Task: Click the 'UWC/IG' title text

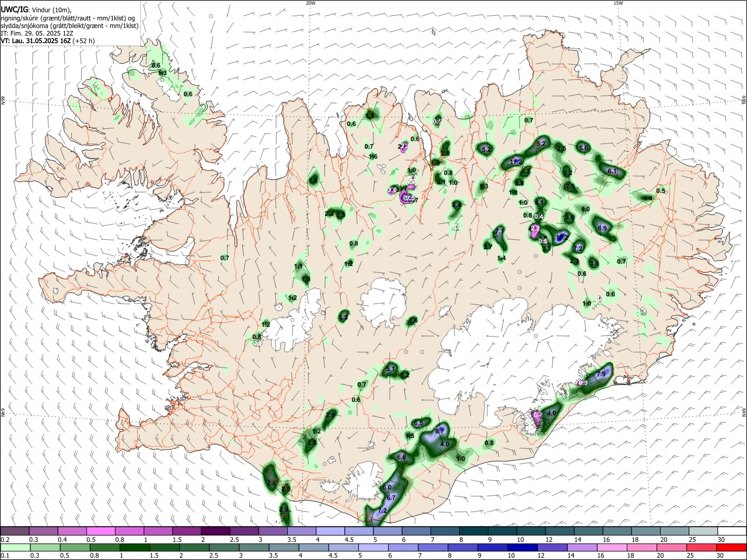Action: click(13, 10)
